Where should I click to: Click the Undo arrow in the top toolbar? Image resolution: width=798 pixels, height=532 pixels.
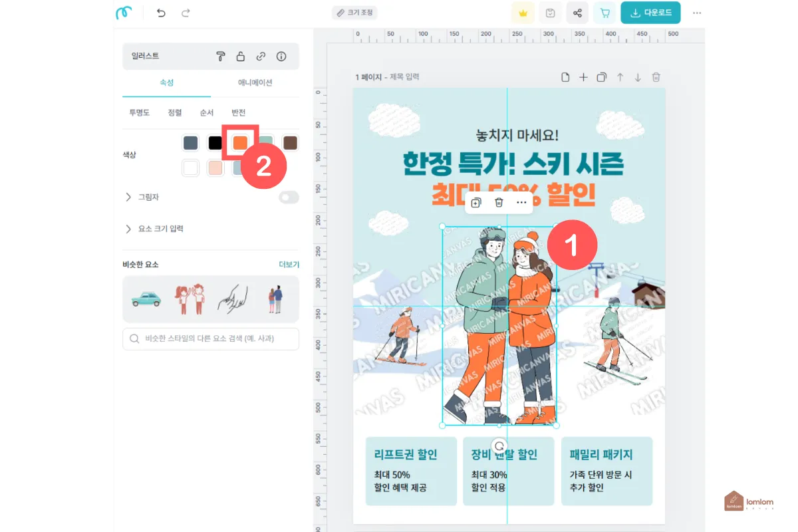pos(161,13)
